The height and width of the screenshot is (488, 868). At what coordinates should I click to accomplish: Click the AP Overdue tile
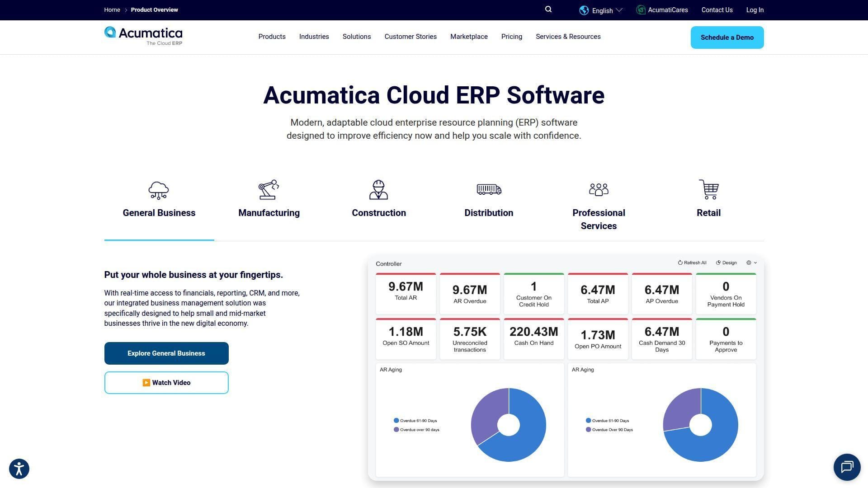[662, 294]
